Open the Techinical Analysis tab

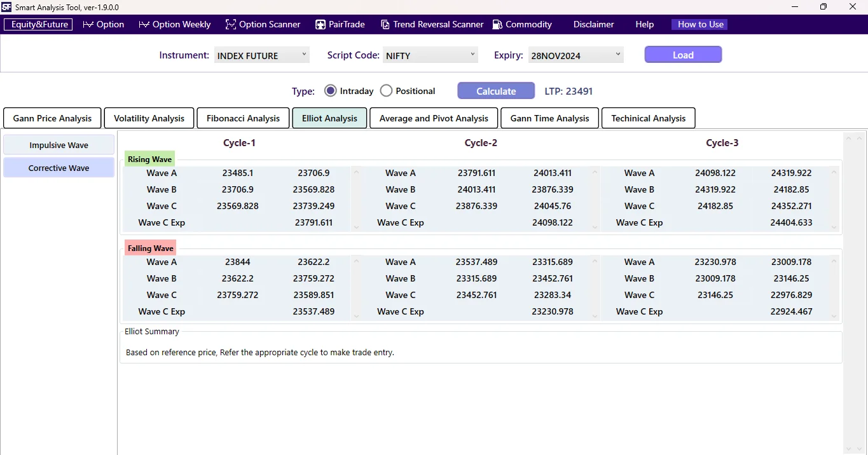648,118
